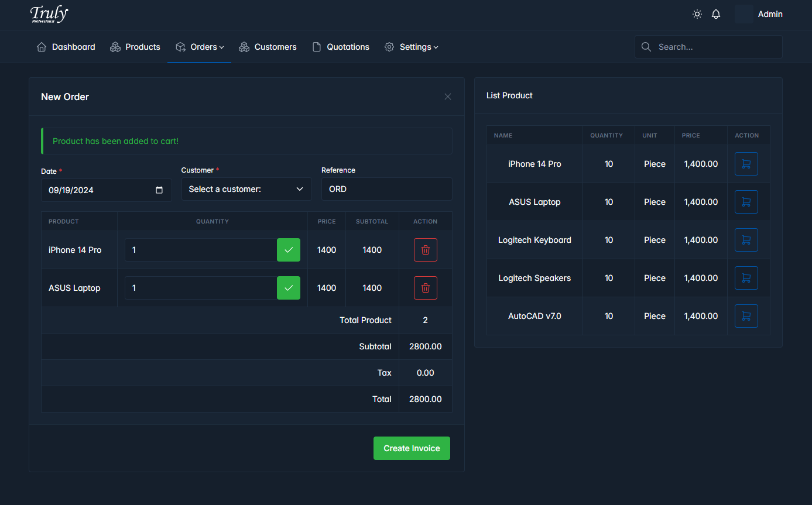
Task: Click the Create Invoice button
Action: coord(412,448)
